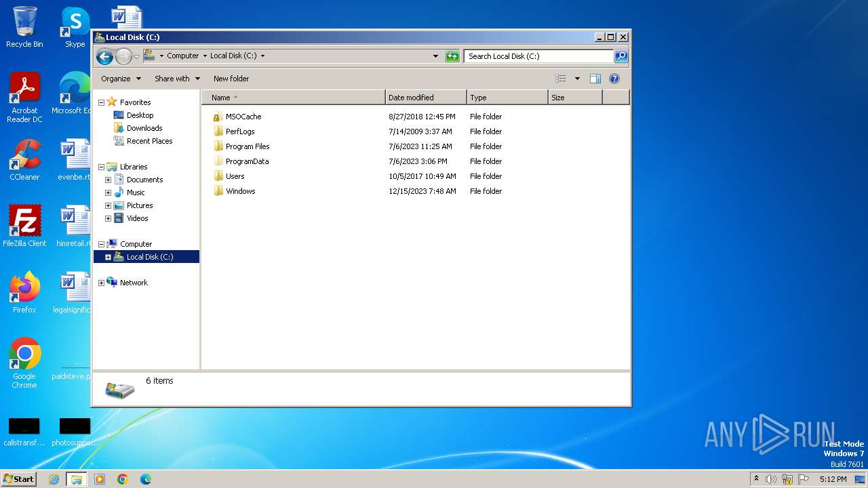Click the taskbar clock 5:12 PM
This screenshot has width=868, height=488.
833,479
